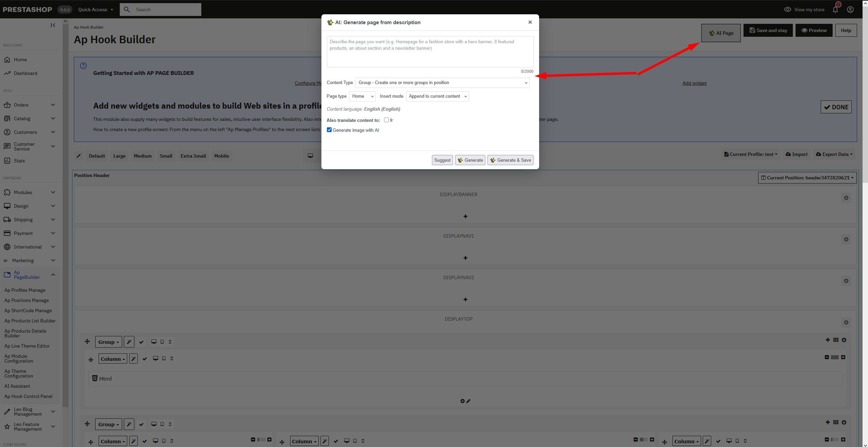Click the search magnifier icon
This screenshot has height=447, width=868.
coord(127,10)
